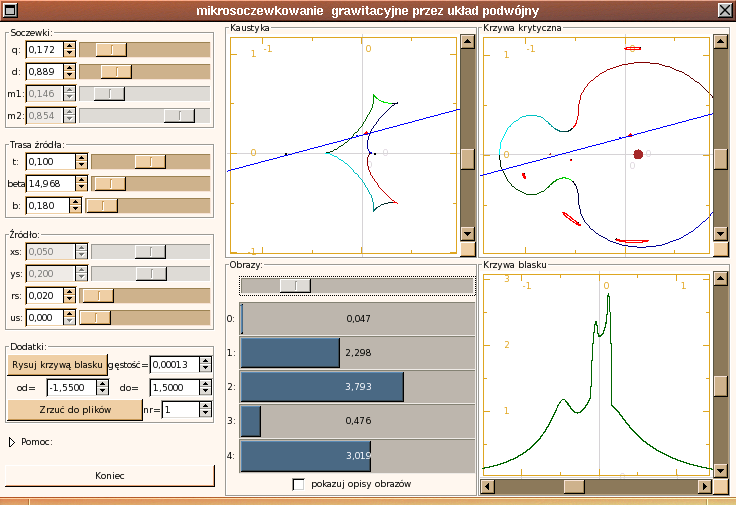Click Krzywa blasku horizontal scrollbar right arrow
This screenshot has height=505, width=736.
[704, 487]
